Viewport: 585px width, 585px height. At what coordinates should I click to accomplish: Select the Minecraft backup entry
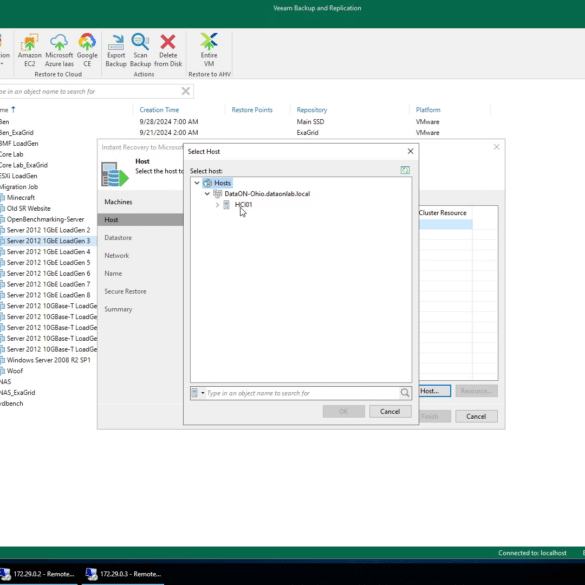[21, 198]
